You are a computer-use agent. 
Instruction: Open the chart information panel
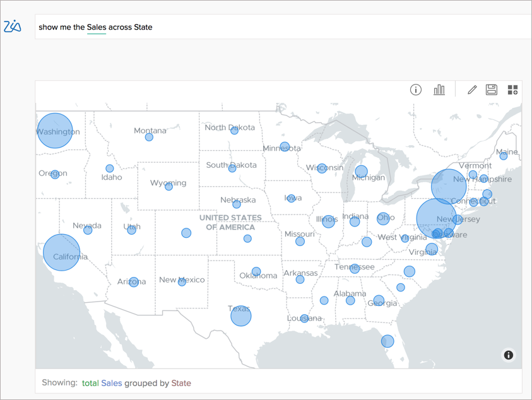pos(415,90)
